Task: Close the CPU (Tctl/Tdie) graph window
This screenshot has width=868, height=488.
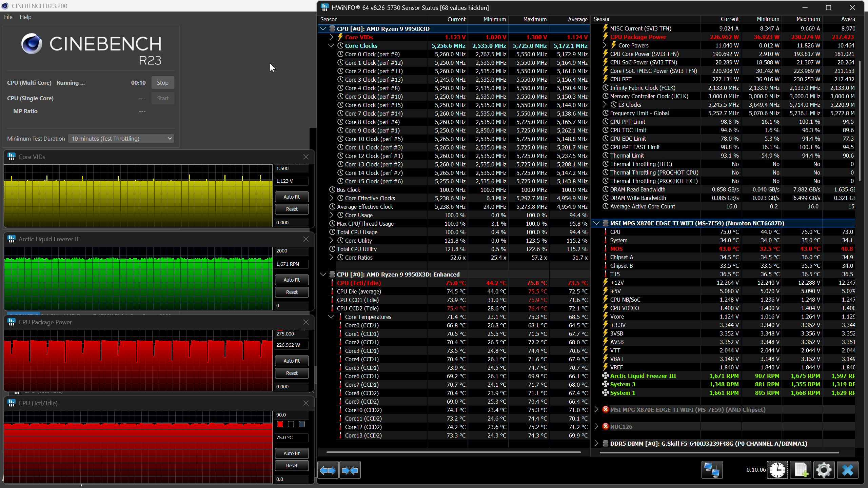Action: click(306, 403)
